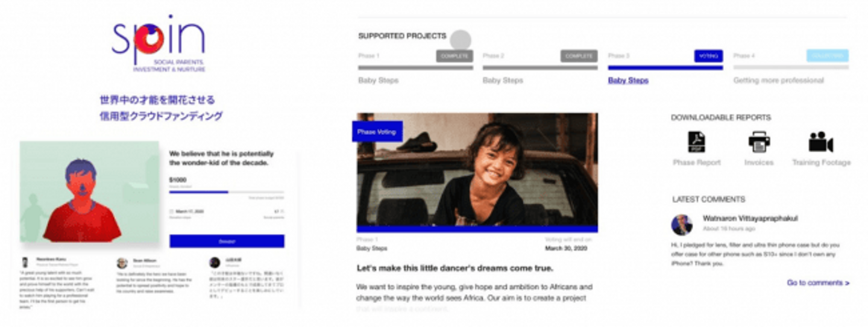Click the Phase 1 Complete badge
Screen dimensions: 868x327
(454, 56)
